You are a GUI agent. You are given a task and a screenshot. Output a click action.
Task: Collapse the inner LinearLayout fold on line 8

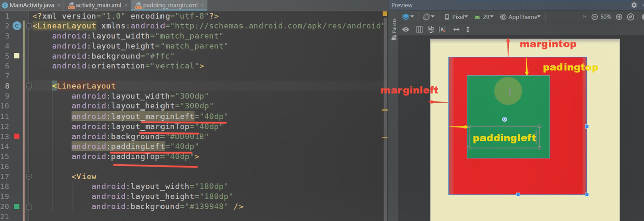(x=29, y=86)
